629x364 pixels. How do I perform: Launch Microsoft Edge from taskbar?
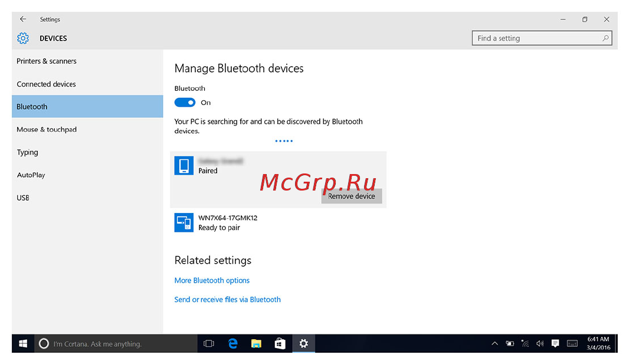click(x=232, y=343)
